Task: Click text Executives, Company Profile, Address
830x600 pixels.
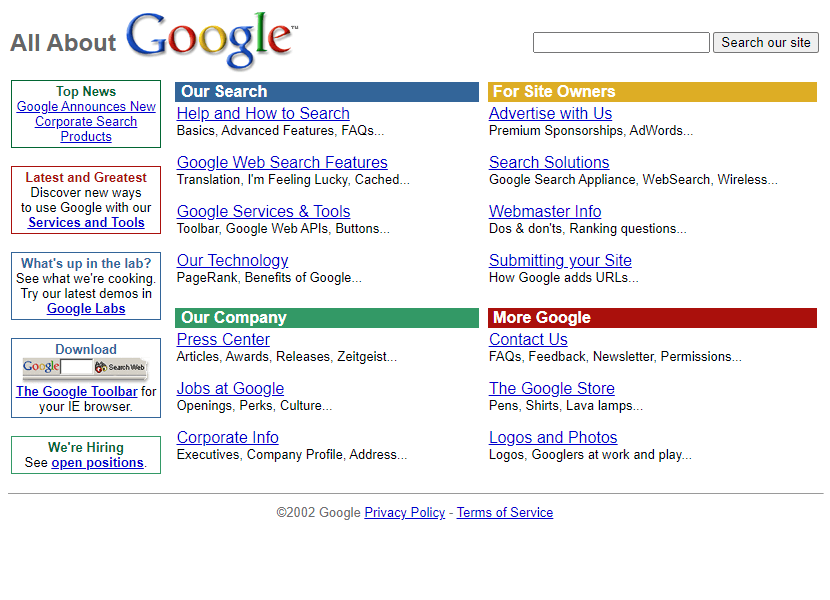Action: 292,455
